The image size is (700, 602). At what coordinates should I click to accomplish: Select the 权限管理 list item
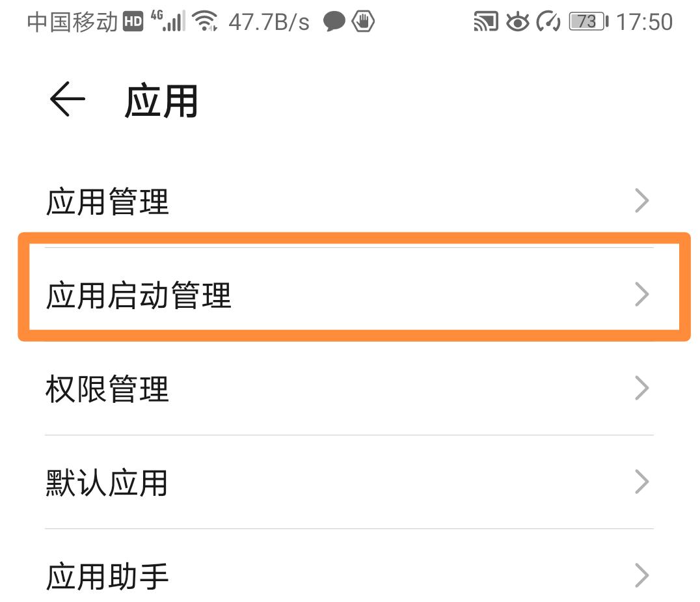pyautogui.click(x=260, y=389)
